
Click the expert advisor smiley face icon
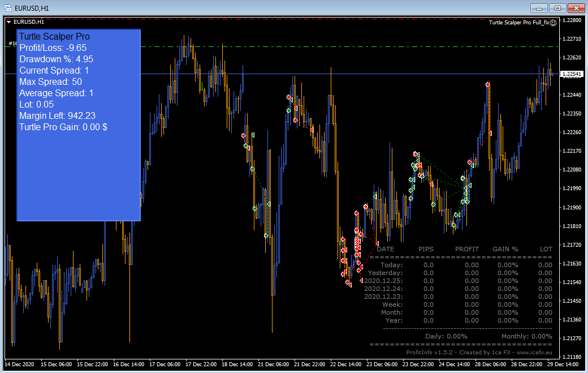[553, 23]
